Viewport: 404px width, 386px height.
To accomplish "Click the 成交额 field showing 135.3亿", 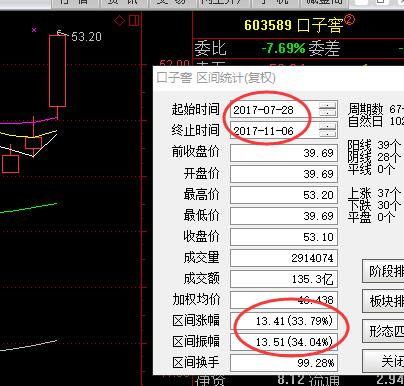I will tap(284, 279).
